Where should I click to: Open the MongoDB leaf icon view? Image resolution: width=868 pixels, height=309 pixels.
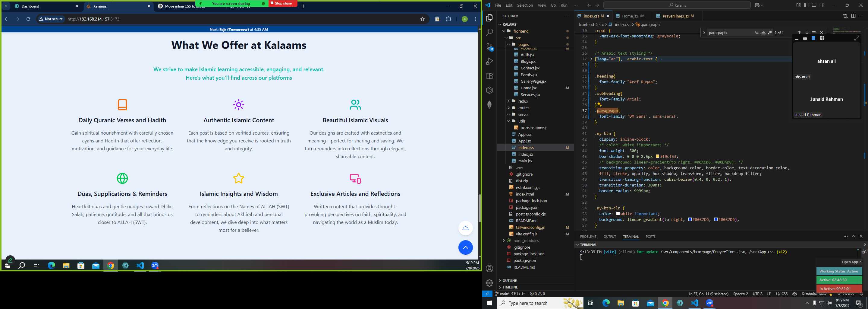[x=489, y=105]
